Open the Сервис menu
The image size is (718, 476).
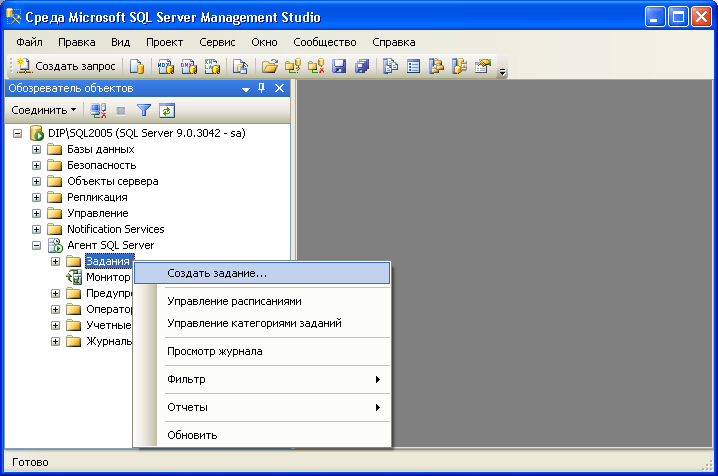pyautogui.click(x=216, y=42)
